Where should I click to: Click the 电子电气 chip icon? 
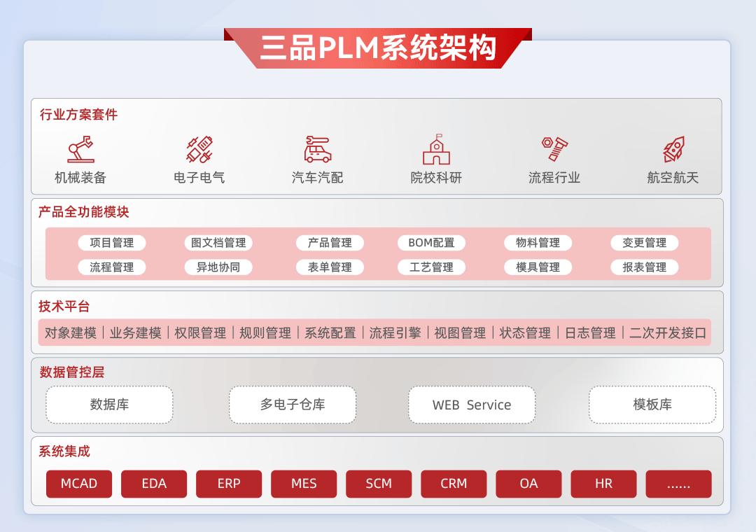click(x=198, y=148)
